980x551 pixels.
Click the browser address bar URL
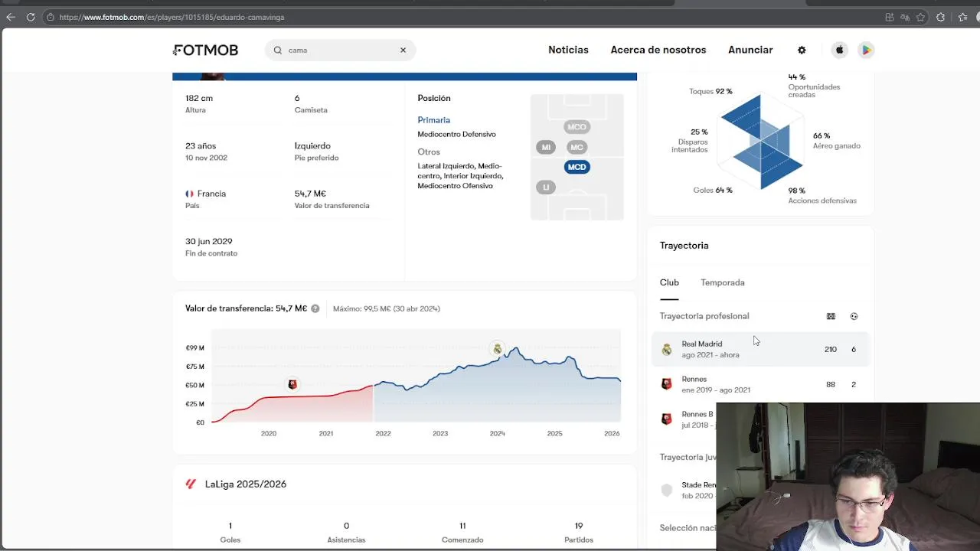pyautogui.click(x=171, y=17)
